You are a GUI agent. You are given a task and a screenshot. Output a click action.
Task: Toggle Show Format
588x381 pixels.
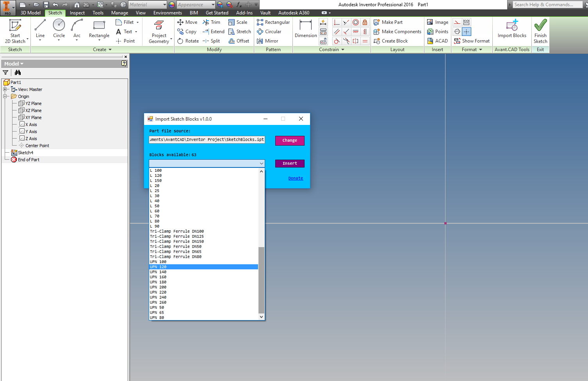coord(472,41)
